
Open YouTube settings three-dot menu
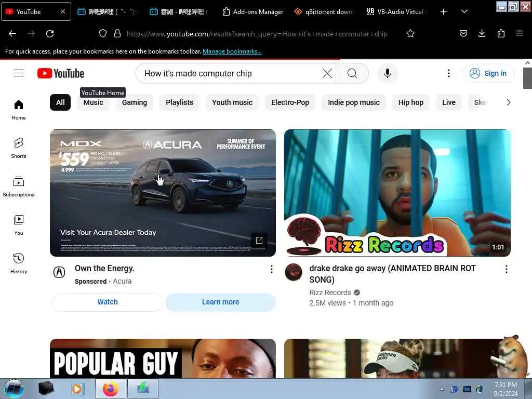point(448,73)
